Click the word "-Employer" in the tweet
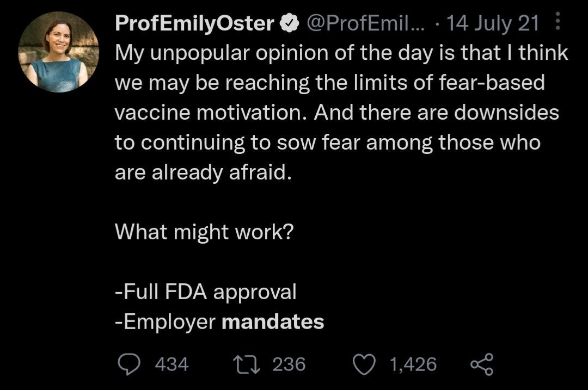The height and width of the screenshot is (390, 588). point(166,321)
